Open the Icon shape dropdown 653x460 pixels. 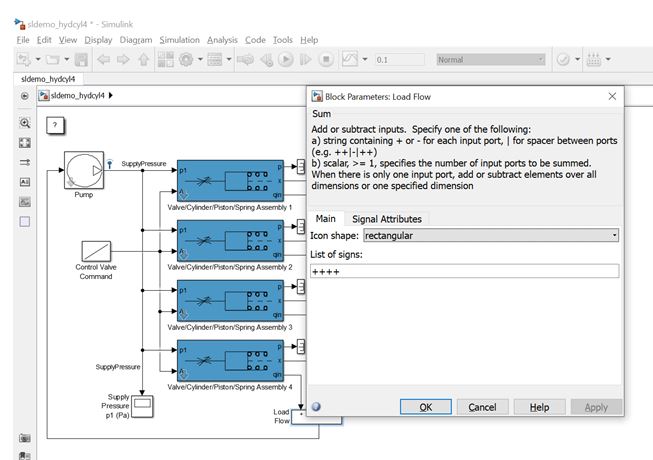click(491, 236)
